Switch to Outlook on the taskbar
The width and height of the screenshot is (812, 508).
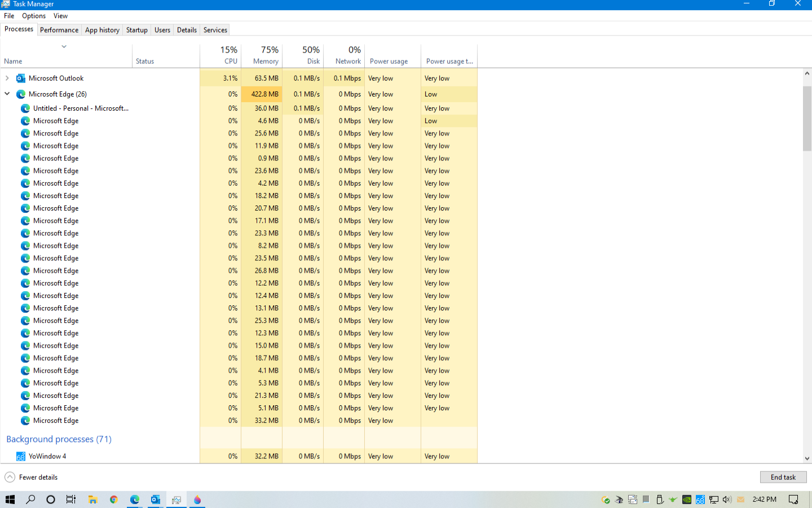[156, 500]
